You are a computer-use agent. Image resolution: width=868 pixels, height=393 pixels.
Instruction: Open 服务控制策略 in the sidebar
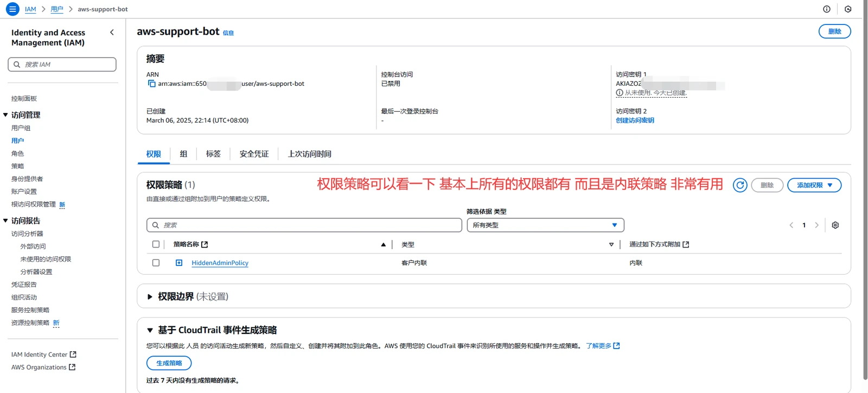(x=30, y=310)
